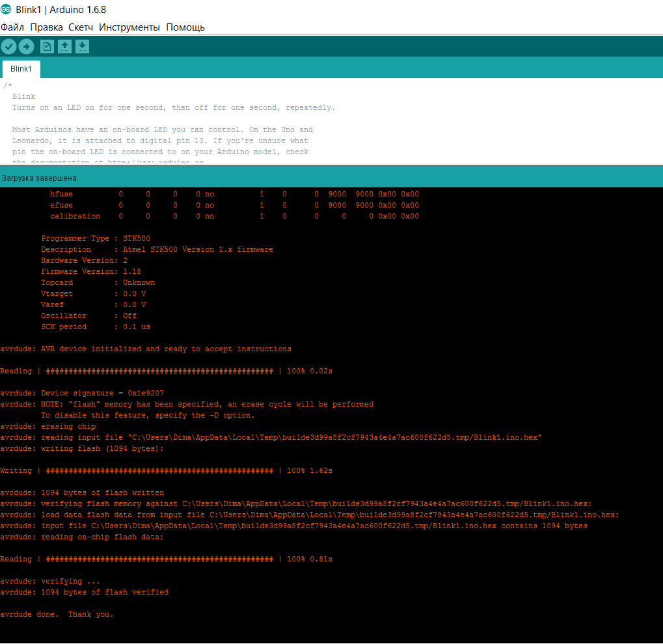
Task: Click the 'contains 1094 bytes' console line
Action: 293,526
